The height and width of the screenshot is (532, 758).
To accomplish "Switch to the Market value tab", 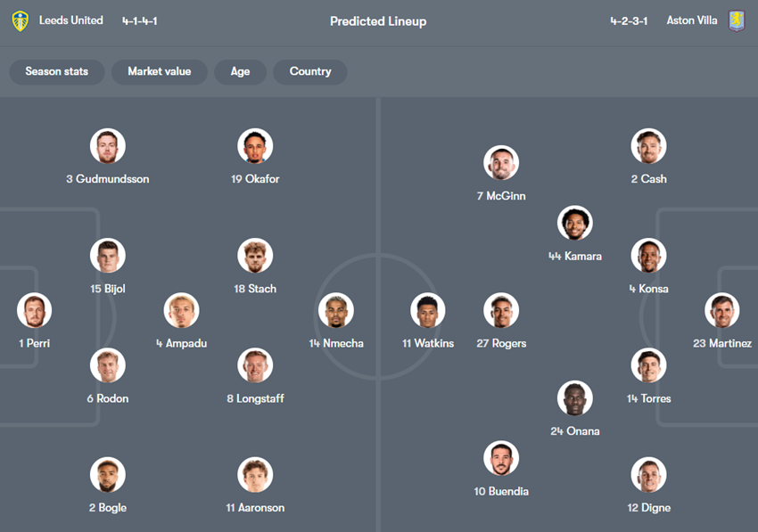I will [159, 71].
